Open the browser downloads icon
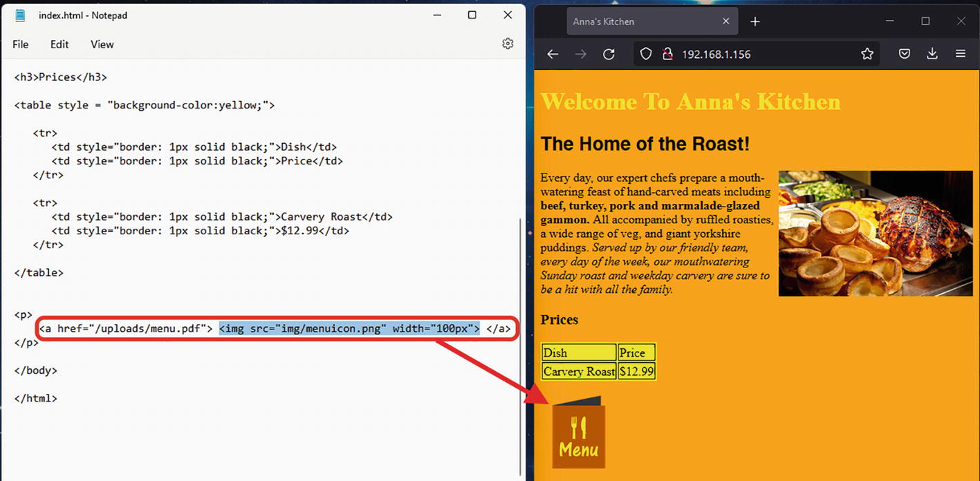Image resolution: width=980 pixels, height=481 pixels. 932,55
